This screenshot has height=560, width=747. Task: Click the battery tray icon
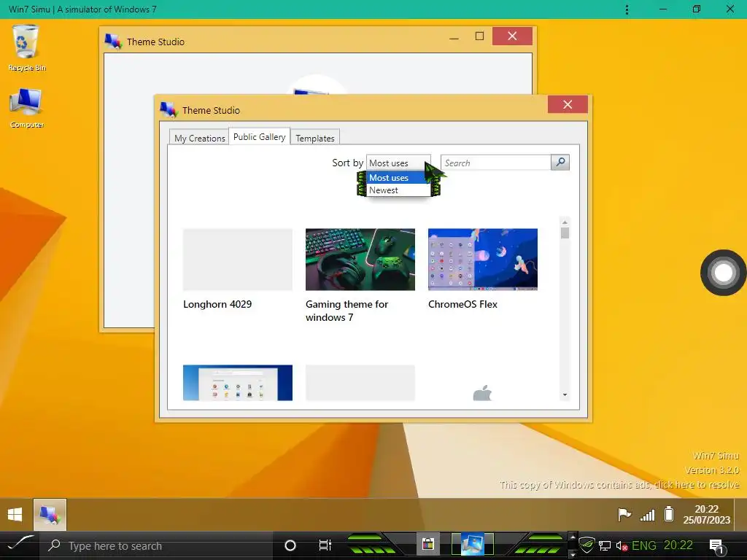point(669,514)
